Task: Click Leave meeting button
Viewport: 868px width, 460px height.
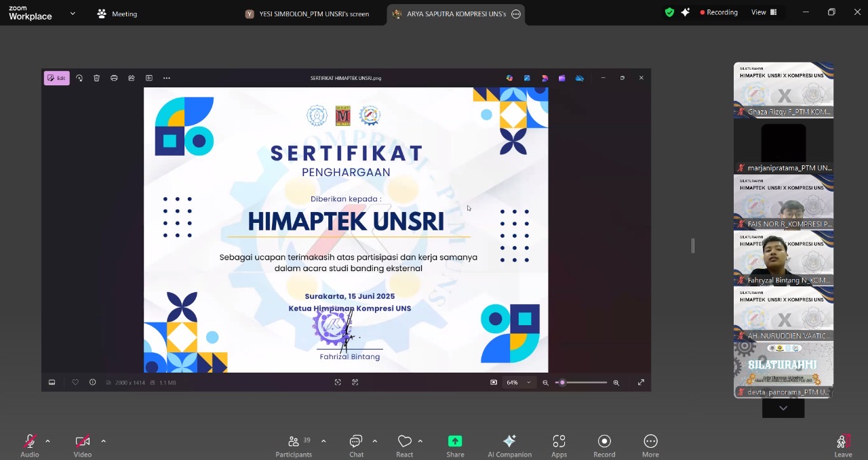Action: [843, 445]
